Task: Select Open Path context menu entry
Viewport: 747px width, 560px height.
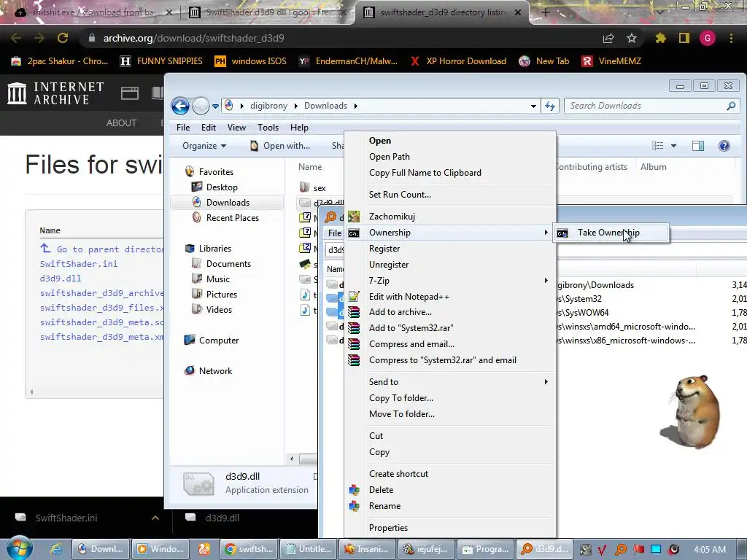Action: [390, 157]
